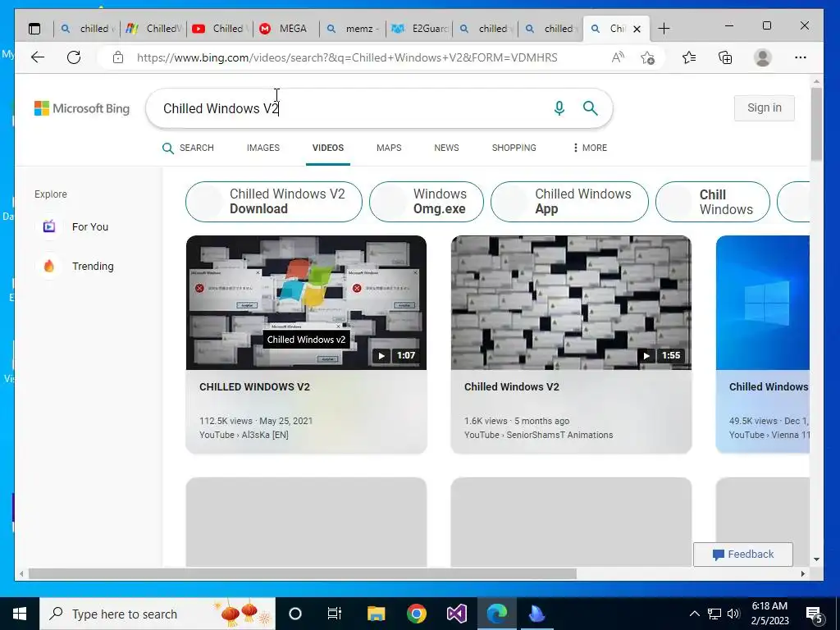Switch to the E2Guard browser tab
This screenshot has height=630, width=840.
pyautogui.click(x=419, y=29)
